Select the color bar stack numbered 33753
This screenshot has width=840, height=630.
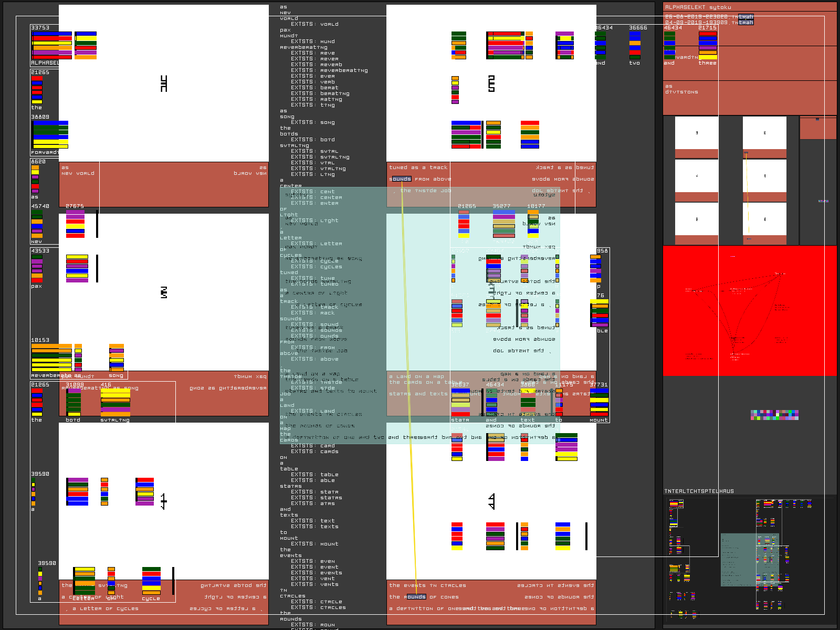tap(51, 45)
